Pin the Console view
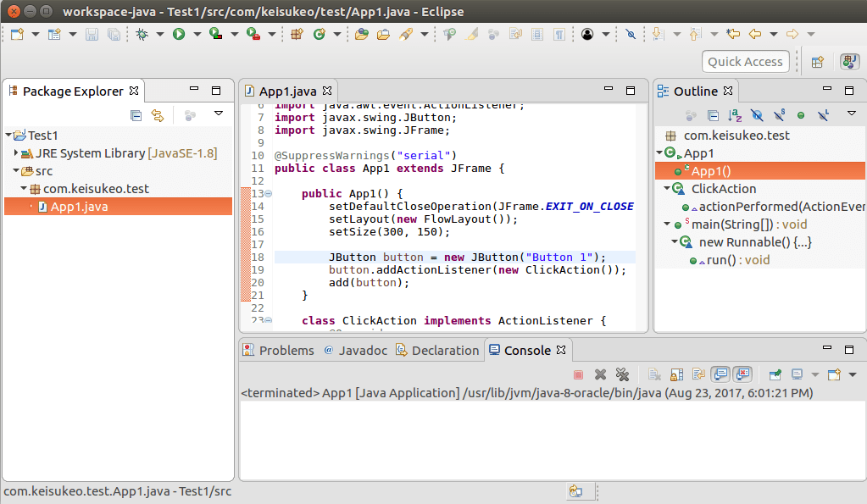 pyautogui.click(x=775, y=374)
